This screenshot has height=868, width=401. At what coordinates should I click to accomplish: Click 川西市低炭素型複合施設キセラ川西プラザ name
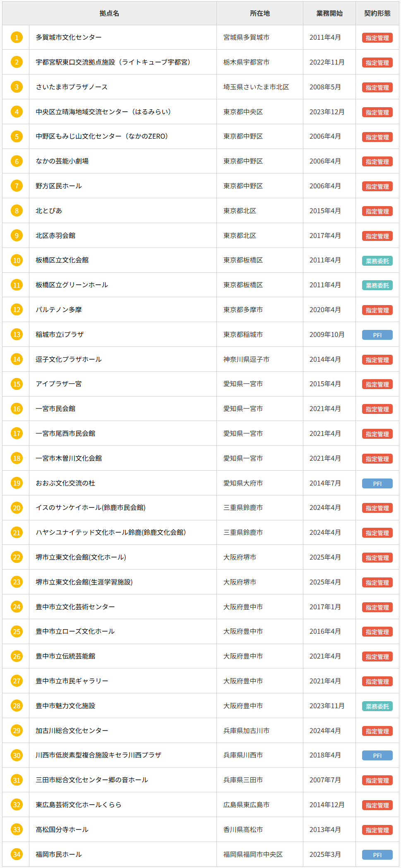(x=98, y=755)
